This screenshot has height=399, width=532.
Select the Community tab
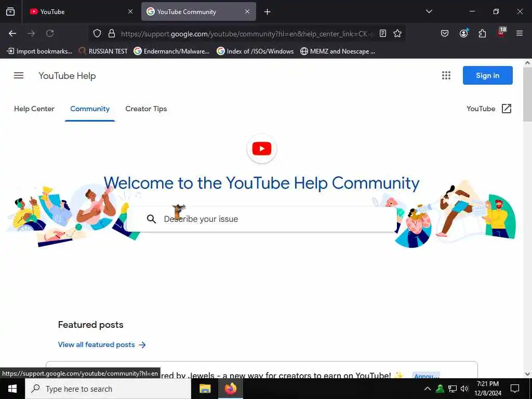pyautogui.click(x=90, y=109)
